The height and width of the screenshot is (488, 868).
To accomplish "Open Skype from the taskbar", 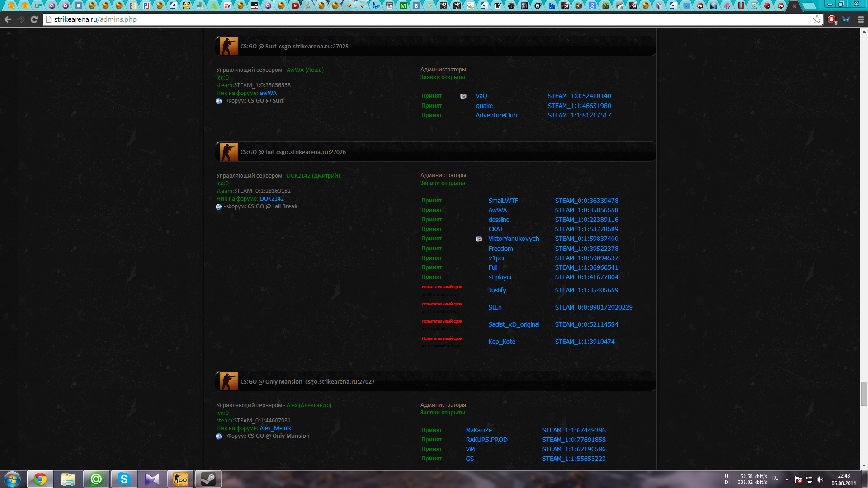I will coord(124,479).
